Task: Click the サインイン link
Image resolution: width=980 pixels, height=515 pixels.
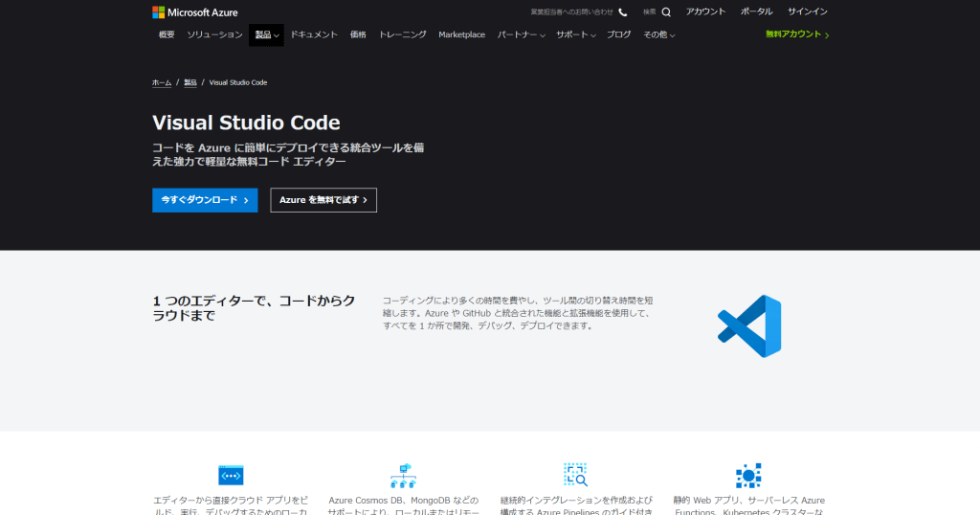Action: (808, 11)
